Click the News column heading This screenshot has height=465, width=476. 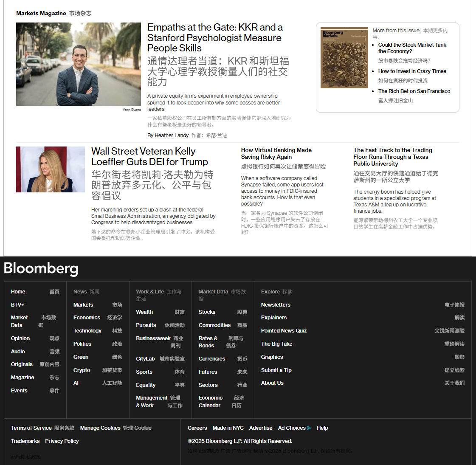[x=80, y=292]
